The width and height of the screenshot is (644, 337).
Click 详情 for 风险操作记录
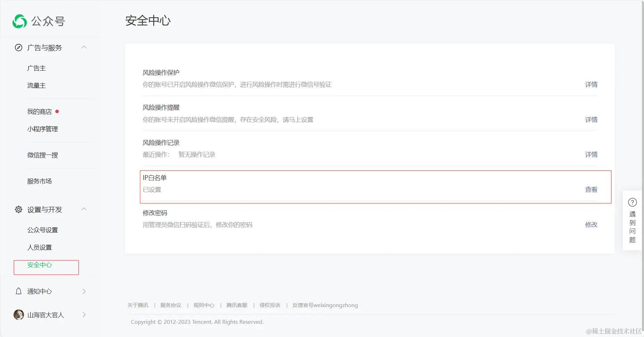coord(591,154)
